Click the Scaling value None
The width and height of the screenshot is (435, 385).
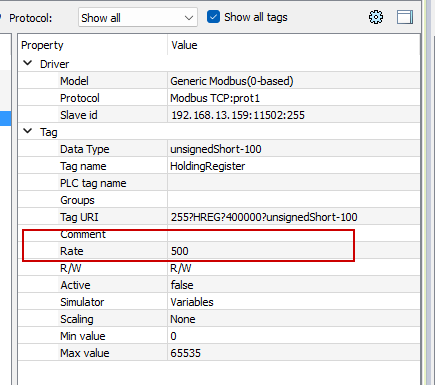(x=183, y=319)
